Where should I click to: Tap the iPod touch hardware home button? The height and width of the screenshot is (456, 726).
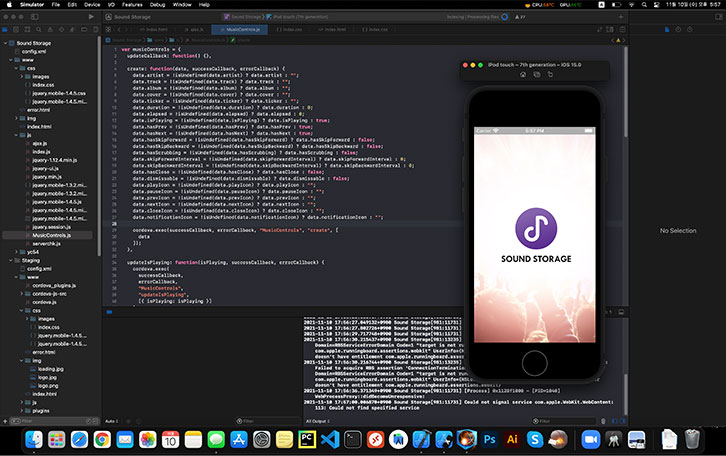[x=534, y=363]
